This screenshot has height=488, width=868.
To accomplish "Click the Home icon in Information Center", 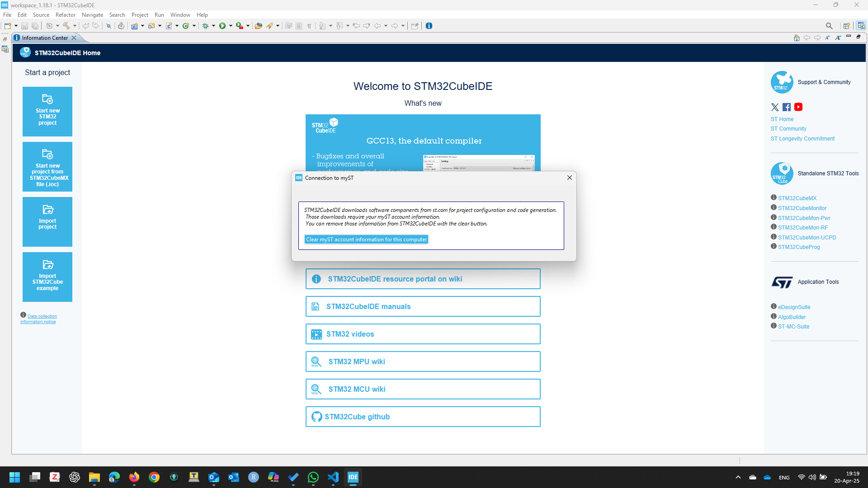I will 797,38.
